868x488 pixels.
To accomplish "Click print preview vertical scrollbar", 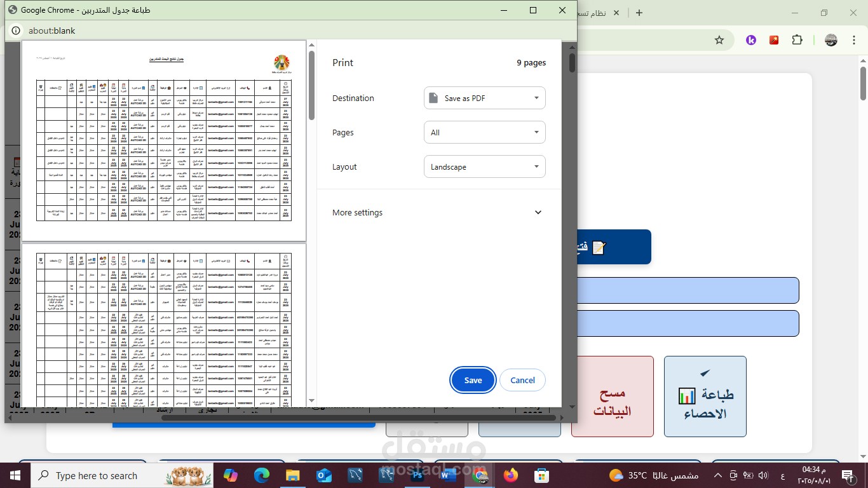I will point(311,85).
